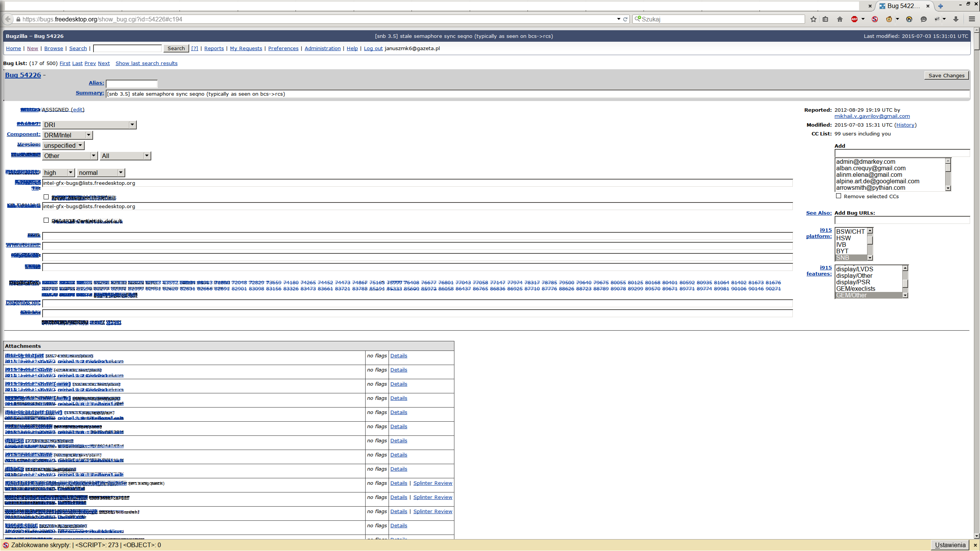Viewport: 980px width, 551px height.
Task: Open the Product dropdown showing DRI
Action: coord(89,125)
